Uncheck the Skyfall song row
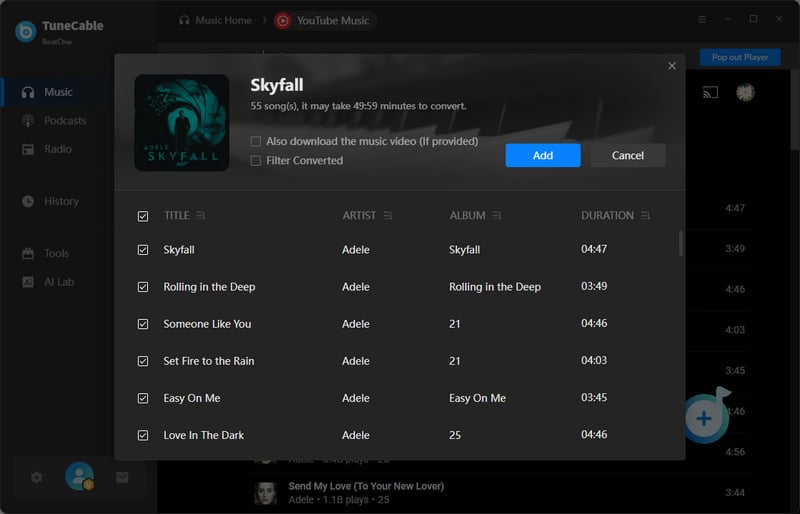Screen dimensions: 800x514 point(143,250)
